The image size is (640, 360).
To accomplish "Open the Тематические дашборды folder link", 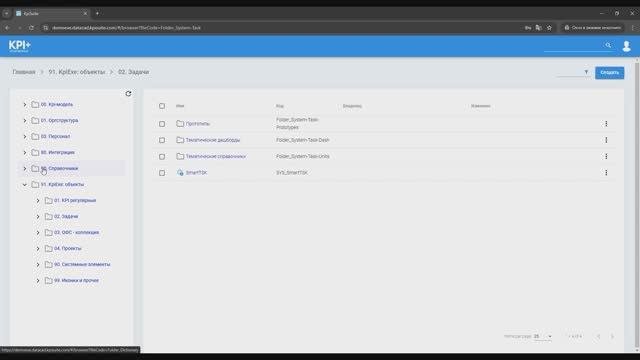I will 213,140.
